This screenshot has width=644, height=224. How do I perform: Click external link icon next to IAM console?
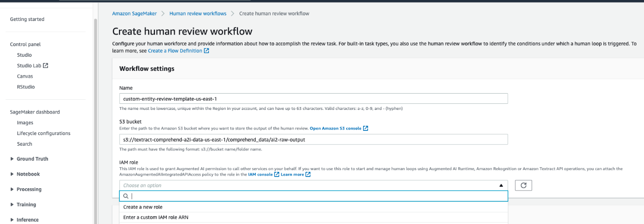(x=277, y=175)
